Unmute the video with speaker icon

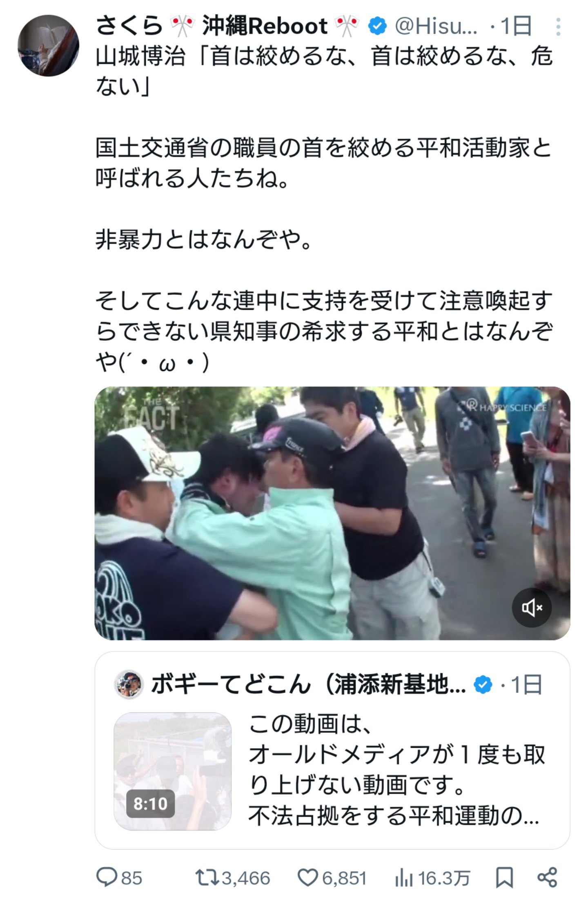tap(532, 608)
